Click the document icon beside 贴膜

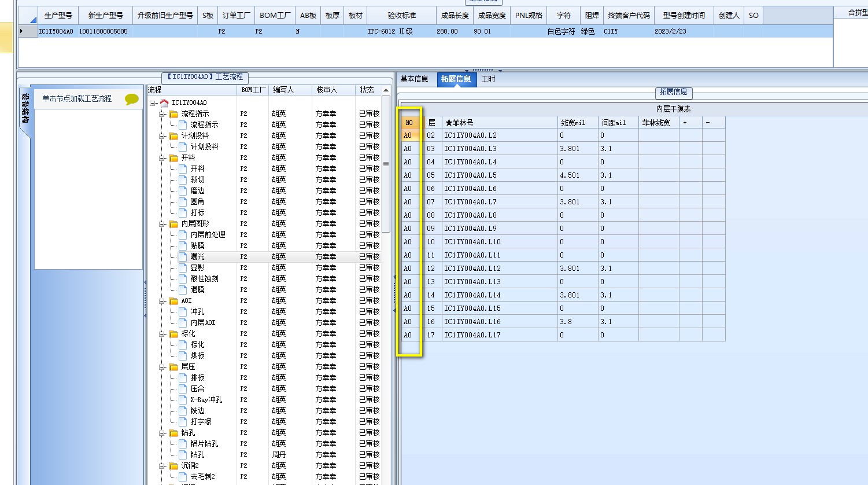point(183,246)
